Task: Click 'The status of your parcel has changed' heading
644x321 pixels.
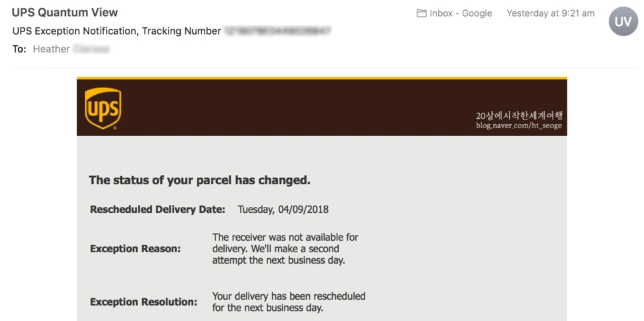Action: click(x=199, y=180)
